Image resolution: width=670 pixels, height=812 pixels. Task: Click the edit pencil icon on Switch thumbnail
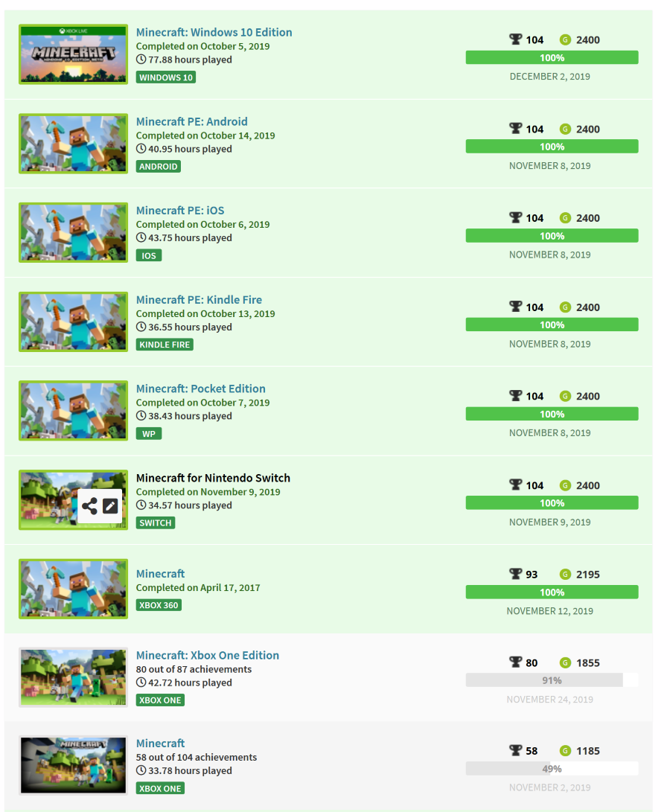tap(110, 506)
